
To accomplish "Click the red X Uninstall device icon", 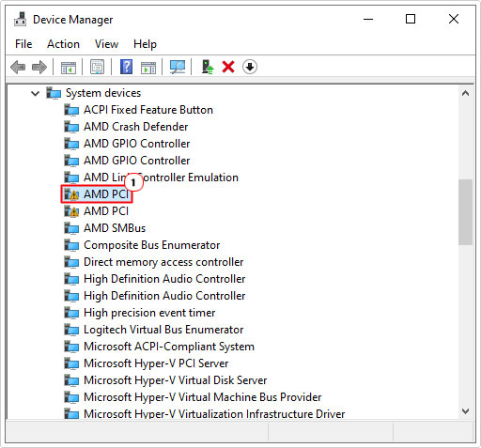I will pos(228,67).
